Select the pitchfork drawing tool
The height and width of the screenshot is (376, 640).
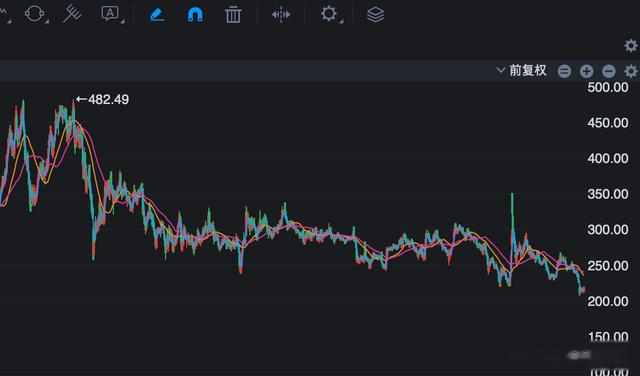point(72,14)
